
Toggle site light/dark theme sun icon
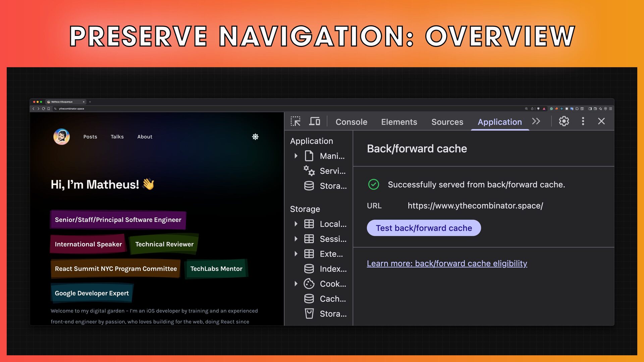pyautogui.click(x=255, y=137)
